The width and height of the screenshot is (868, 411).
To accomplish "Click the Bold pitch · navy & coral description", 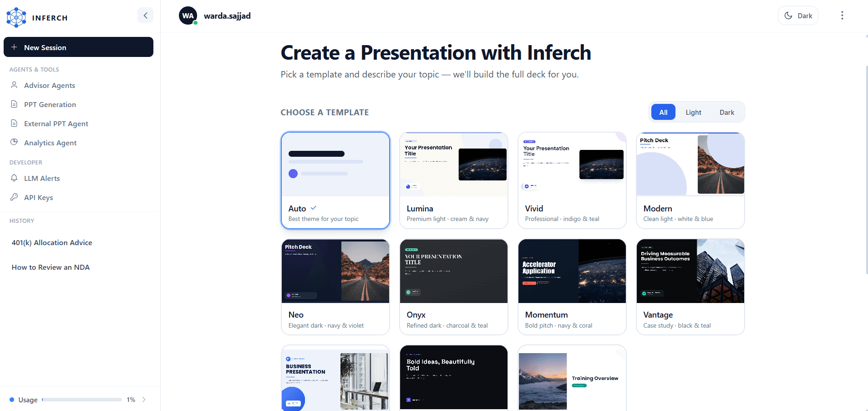I will point(559,326).
